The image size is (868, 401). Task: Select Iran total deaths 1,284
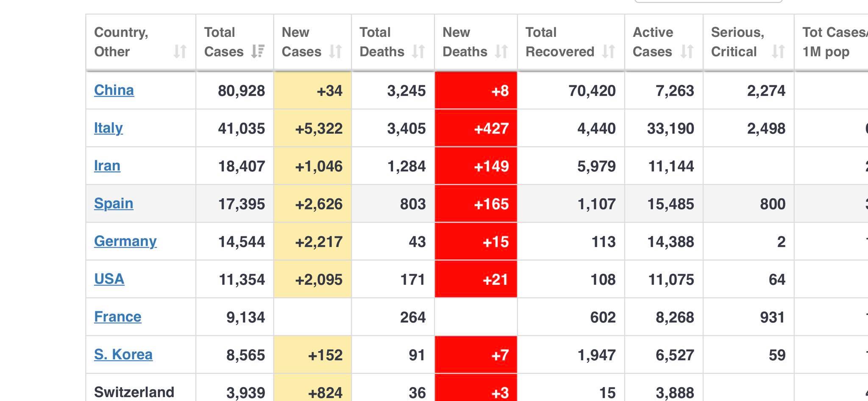[406, 166]
